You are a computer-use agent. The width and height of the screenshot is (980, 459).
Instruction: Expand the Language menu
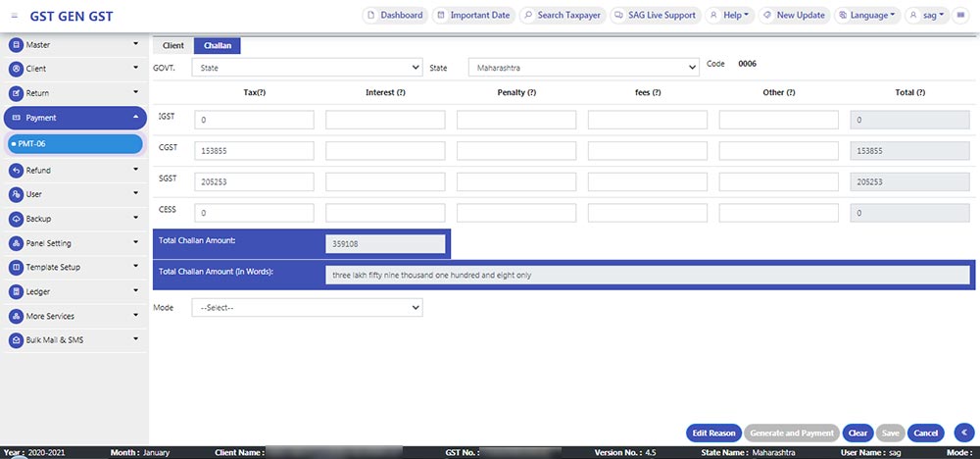(x=866, y=16)
